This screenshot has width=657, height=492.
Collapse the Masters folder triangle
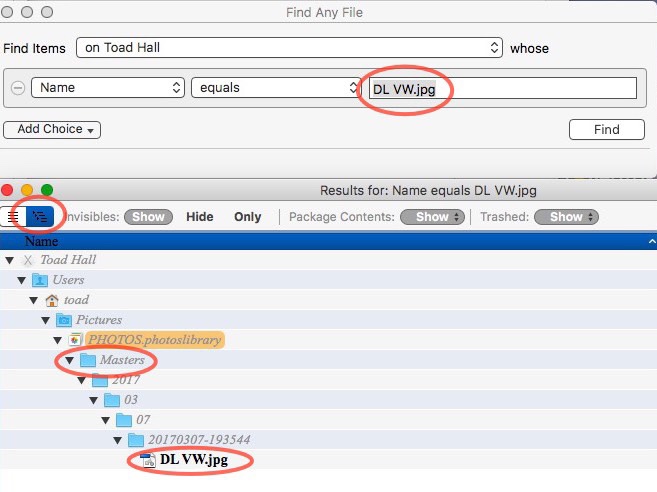(x=70, y=360)
